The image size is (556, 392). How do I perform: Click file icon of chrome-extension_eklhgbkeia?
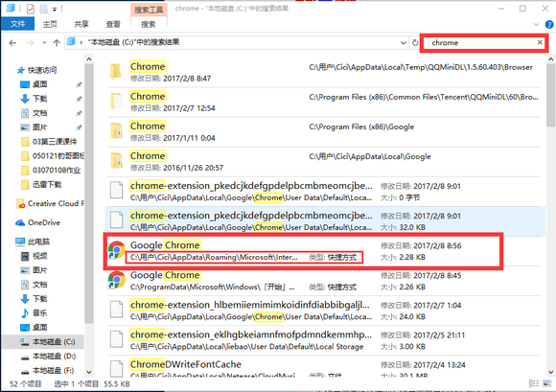point(116,339)
